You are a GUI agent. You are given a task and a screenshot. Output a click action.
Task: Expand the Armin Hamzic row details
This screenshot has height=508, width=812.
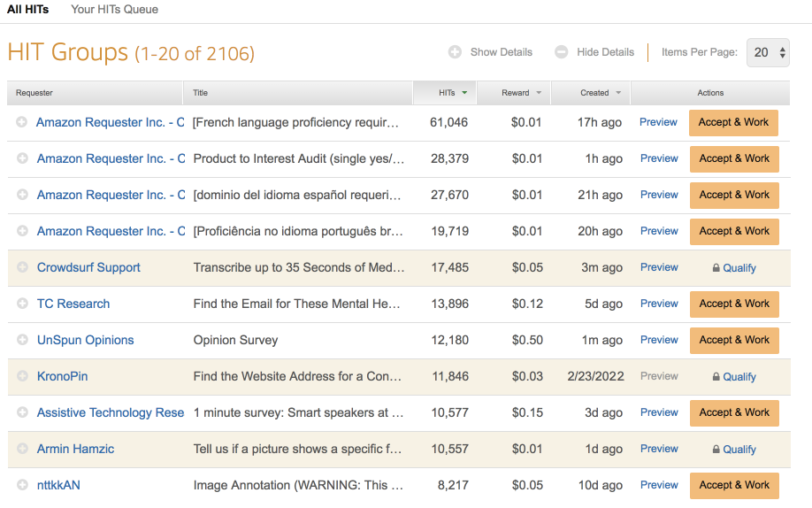click(22, 449)
